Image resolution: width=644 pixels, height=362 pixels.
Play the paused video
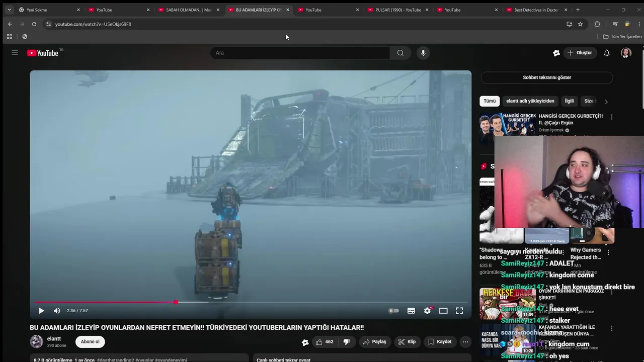(41, 311)
